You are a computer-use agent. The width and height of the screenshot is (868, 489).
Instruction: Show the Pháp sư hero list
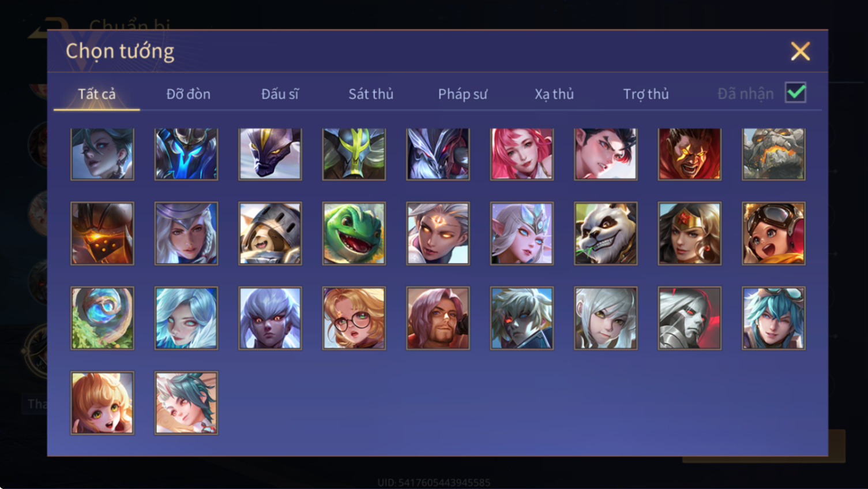463,94
